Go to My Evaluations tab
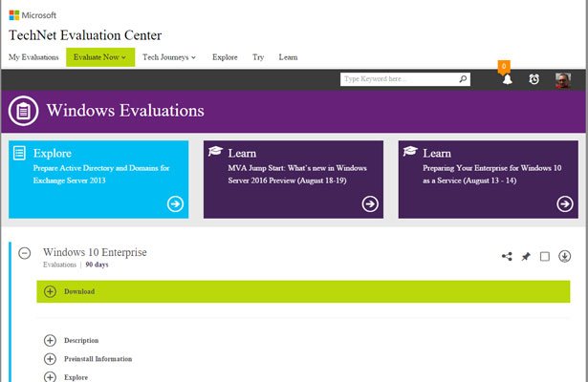588x382 pixels. 33,57
